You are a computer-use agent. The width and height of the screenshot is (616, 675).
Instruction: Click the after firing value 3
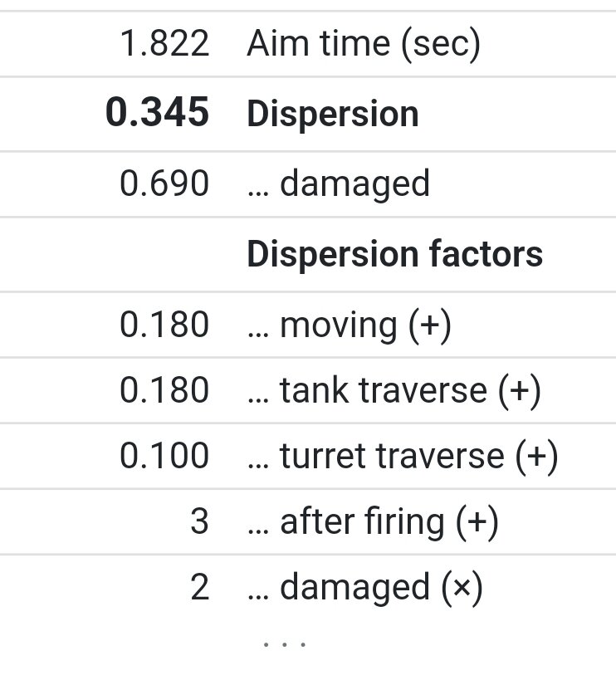click(x=200, y=521)
